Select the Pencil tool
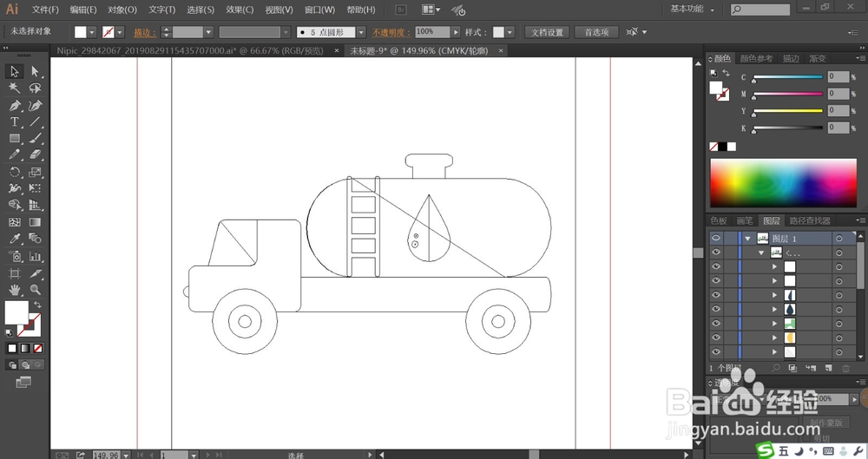868x459 pixels. [x=15, y=155]
